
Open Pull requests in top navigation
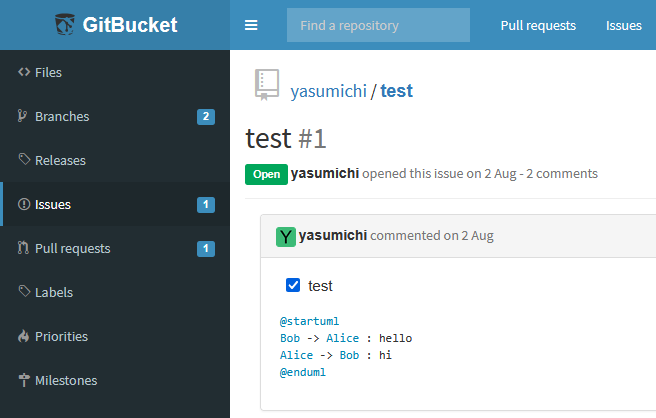[538, 25]
